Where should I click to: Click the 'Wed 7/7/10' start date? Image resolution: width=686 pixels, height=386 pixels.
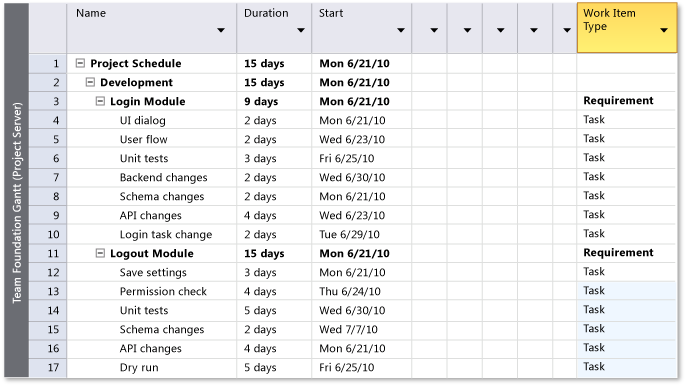pos(348,330)
